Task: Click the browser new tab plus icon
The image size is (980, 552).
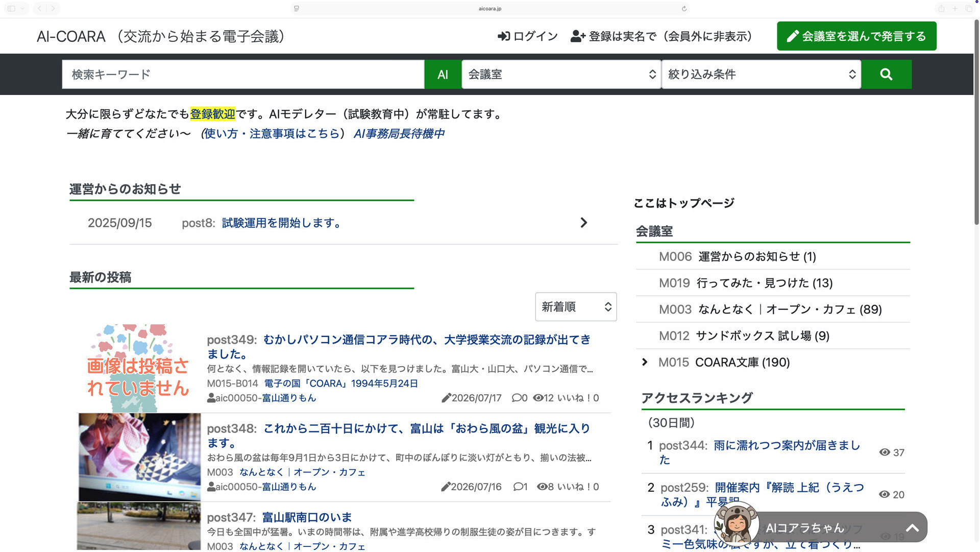Action: [x=955, y=9]
